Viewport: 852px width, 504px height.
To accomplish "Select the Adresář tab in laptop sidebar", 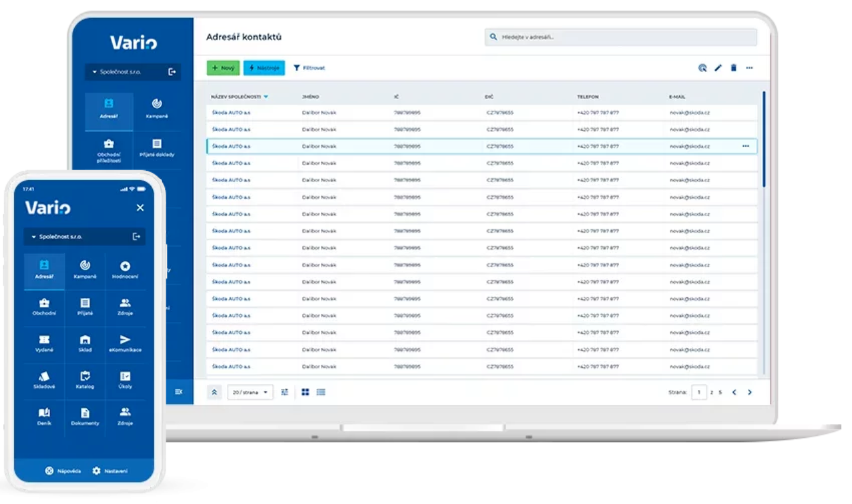I will click(x=109, y=109).
